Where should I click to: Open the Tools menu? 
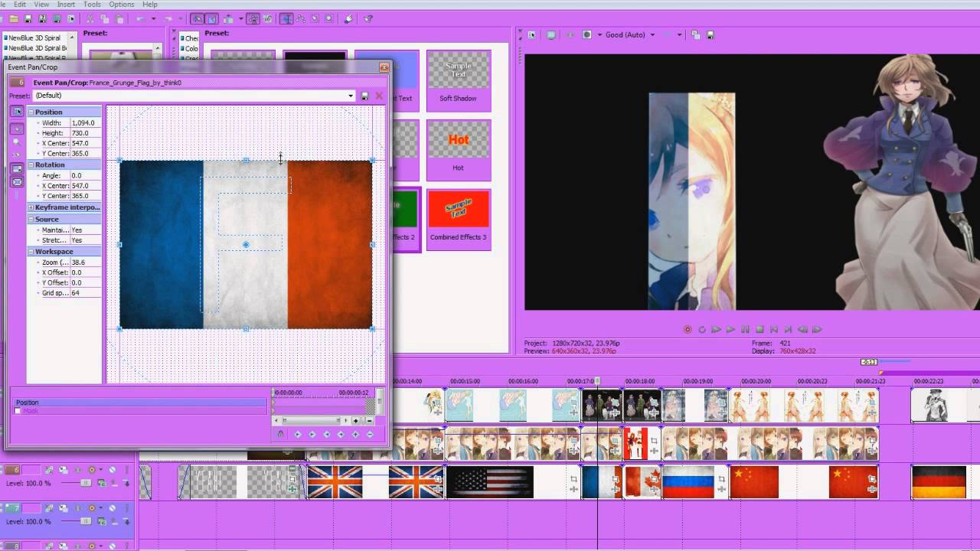tap(92, 5)
